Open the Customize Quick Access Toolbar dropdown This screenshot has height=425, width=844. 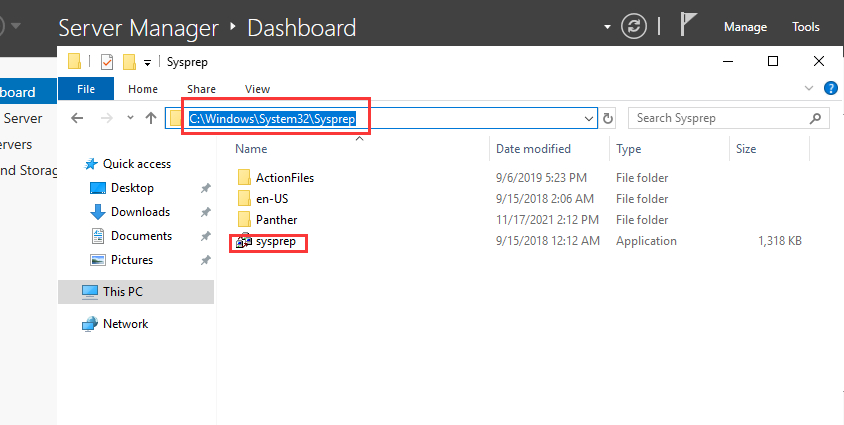(147, 63)
